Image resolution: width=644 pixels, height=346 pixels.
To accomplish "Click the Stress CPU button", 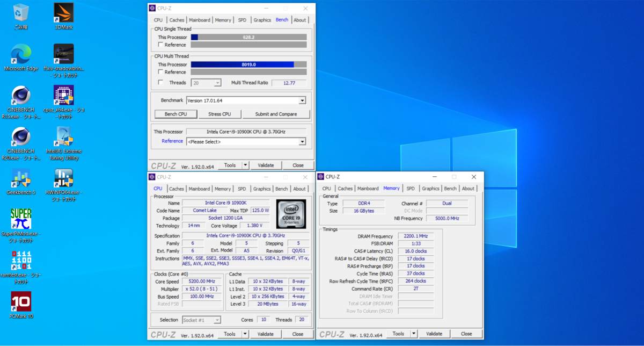I will coord(219,114).
